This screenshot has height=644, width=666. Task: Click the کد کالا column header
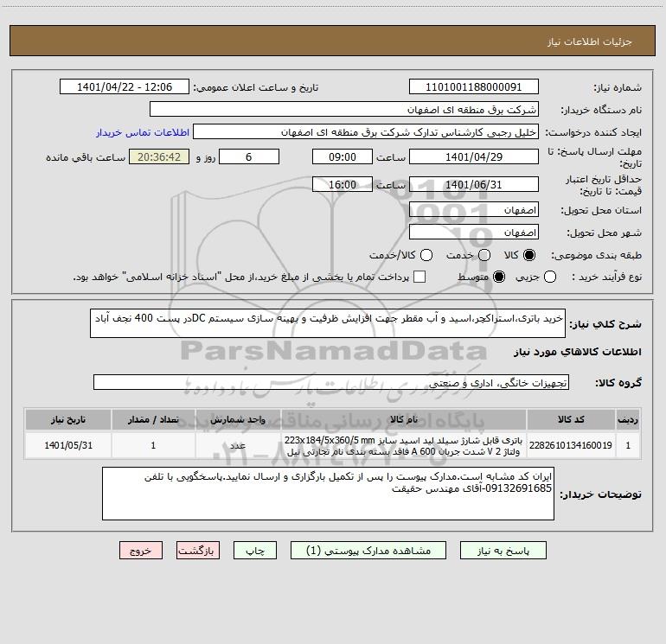(571, 419)
